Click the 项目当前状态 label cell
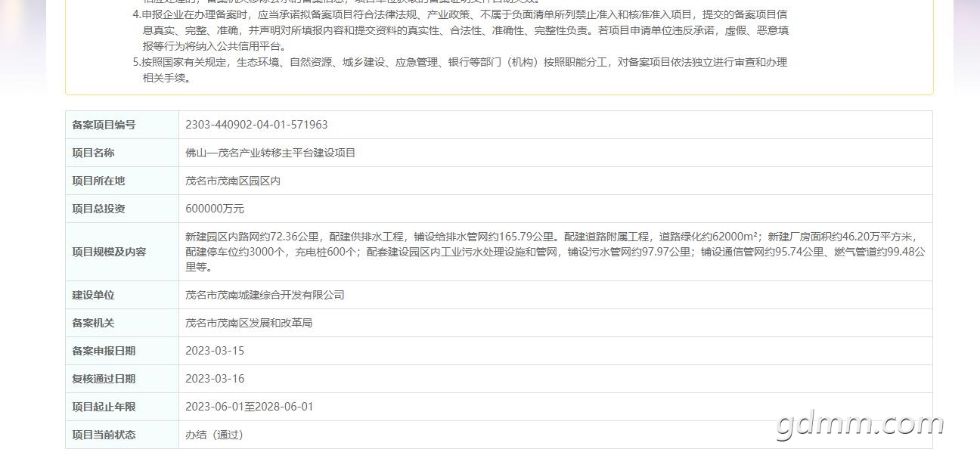Viewport: 980px width, 471px height. tap(122, 435)
